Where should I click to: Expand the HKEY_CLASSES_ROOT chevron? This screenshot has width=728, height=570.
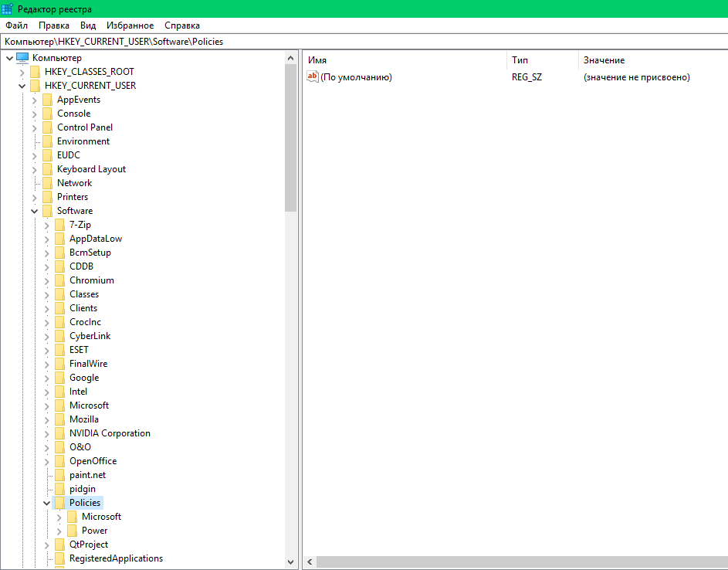[22, 72]
